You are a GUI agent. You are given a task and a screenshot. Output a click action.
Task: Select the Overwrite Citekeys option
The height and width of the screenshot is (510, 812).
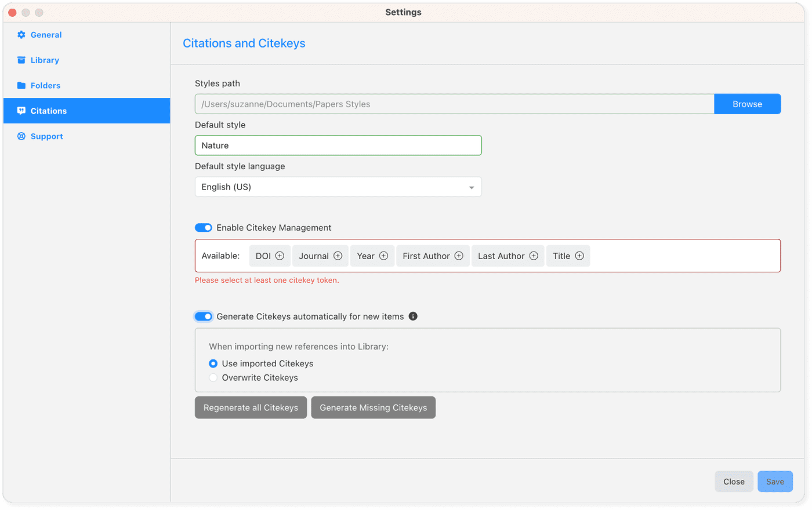click(x=213, y=377)
